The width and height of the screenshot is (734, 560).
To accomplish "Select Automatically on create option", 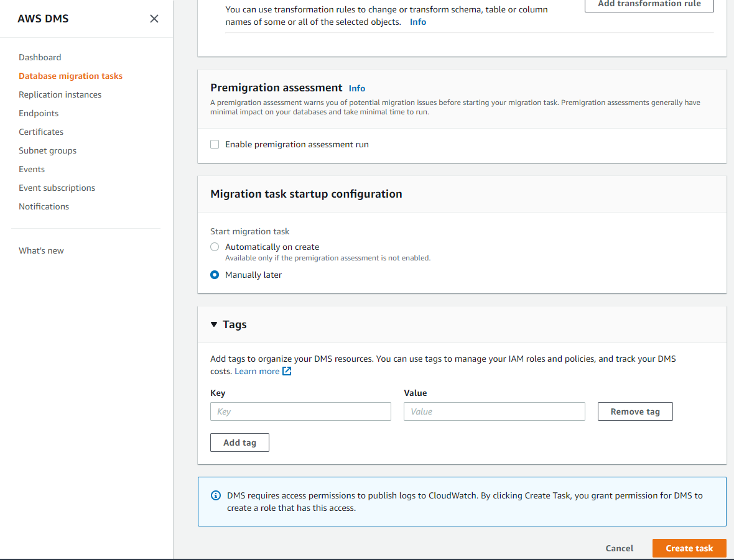I will (215, 247).
